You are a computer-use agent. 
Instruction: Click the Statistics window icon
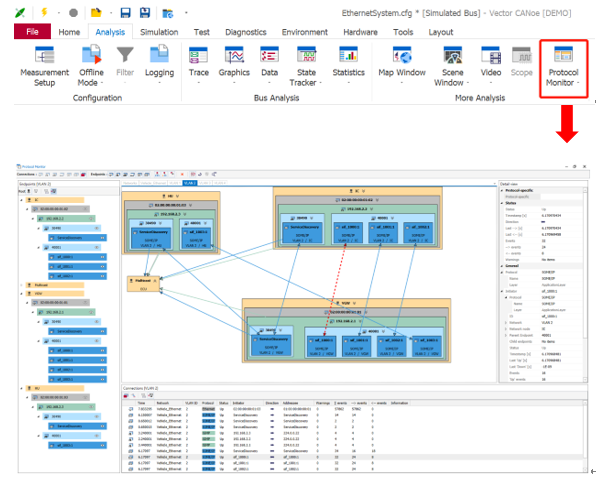click(349, 55)
